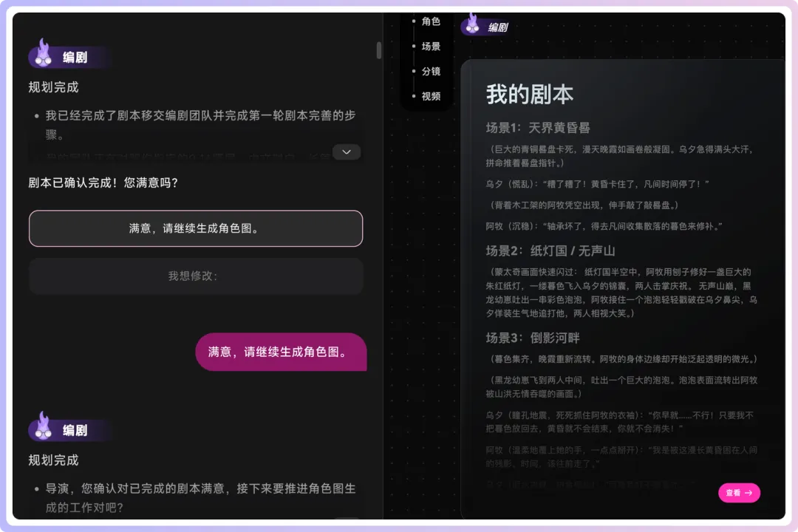
Task: Click the 我想修改 reply option
Action: [x=196, y=276]
